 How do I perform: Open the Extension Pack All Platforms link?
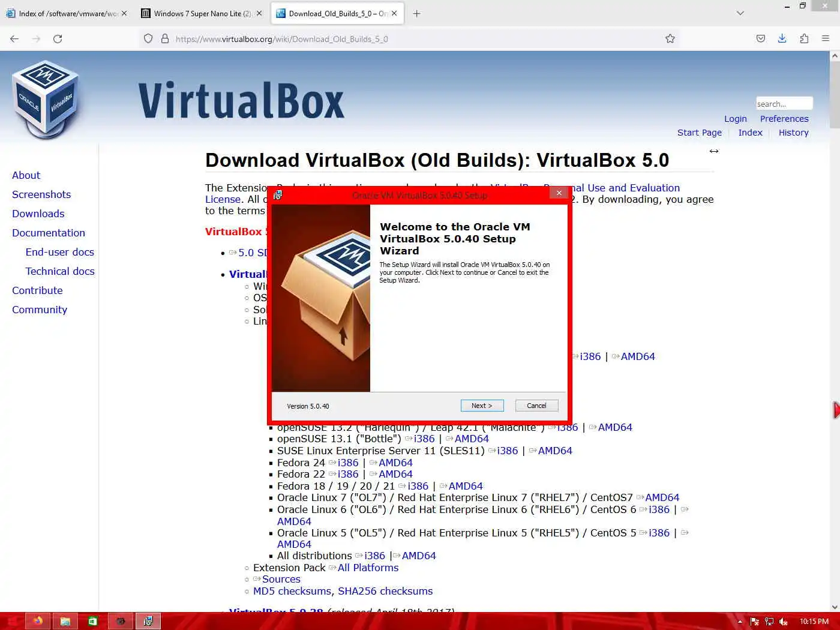[x=368, y=568]
